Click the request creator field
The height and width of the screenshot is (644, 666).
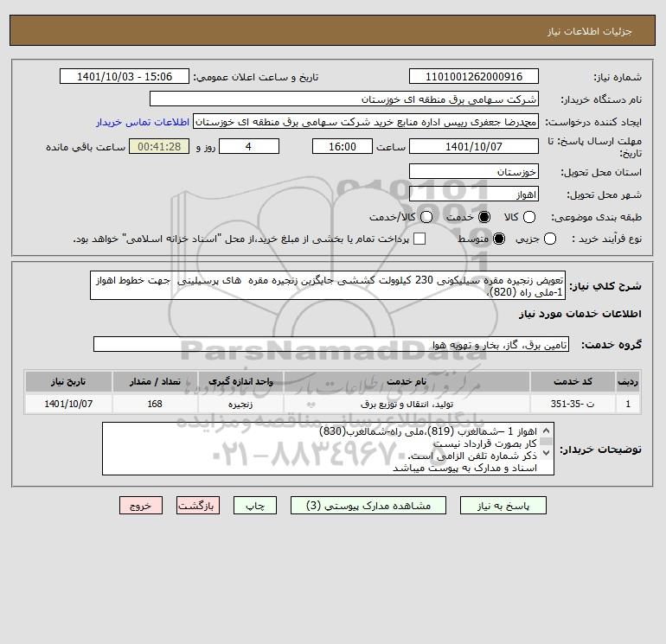tap(366, 122)
